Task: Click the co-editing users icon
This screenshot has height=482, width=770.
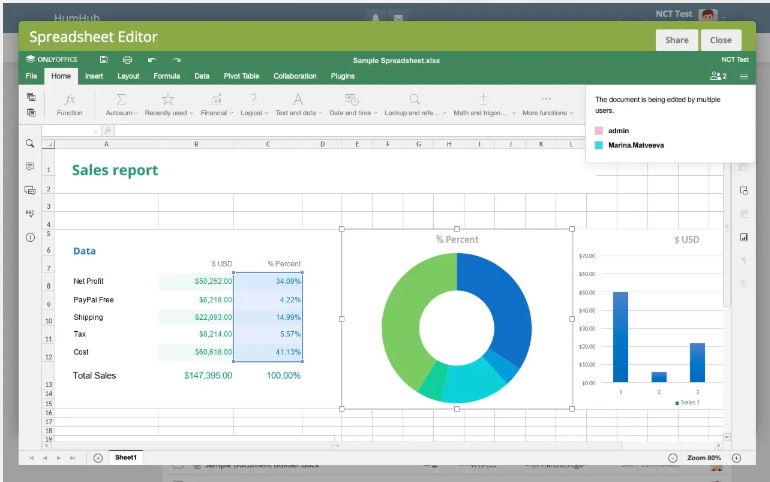Action: (717, 76)
